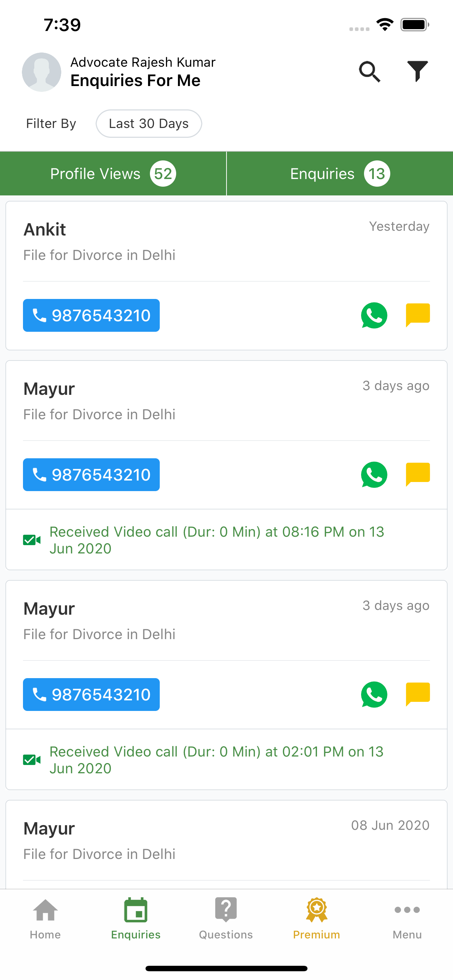
Task: Open Mayur's 08 Jun 2020 enquiry card
Action: [x=226, y=845]
